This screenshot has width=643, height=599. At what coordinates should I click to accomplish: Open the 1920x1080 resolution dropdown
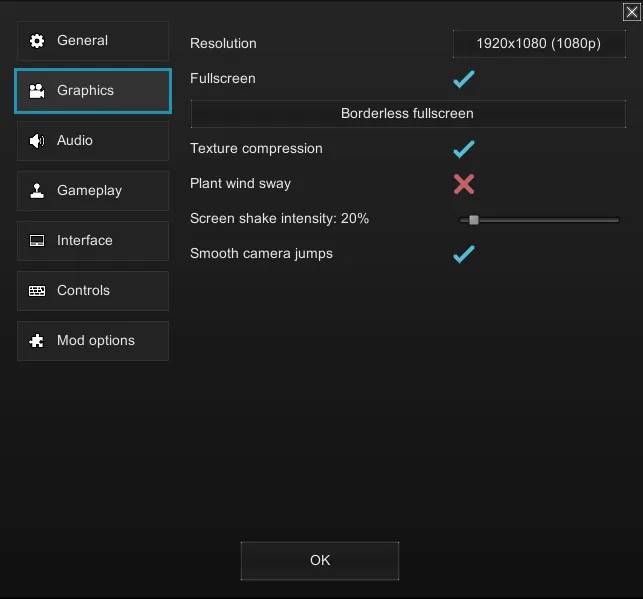coord(539,44)
